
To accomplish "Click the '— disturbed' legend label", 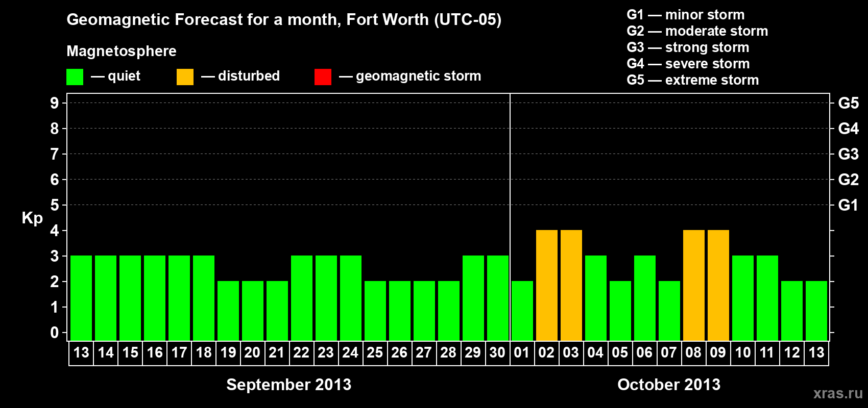I will (x=240, y=76).
